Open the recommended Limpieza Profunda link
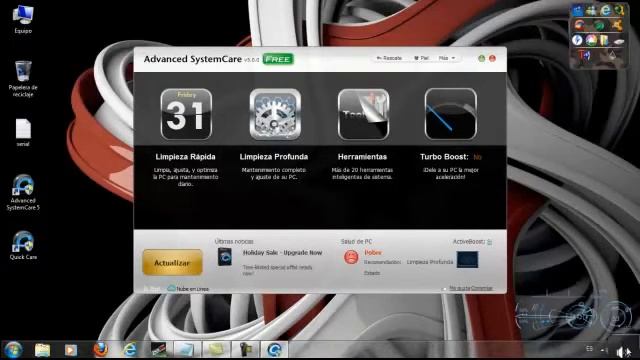Image resolution: width=640 pixels, height=360 pixels. pyautogui.click(x=429, y=262)
